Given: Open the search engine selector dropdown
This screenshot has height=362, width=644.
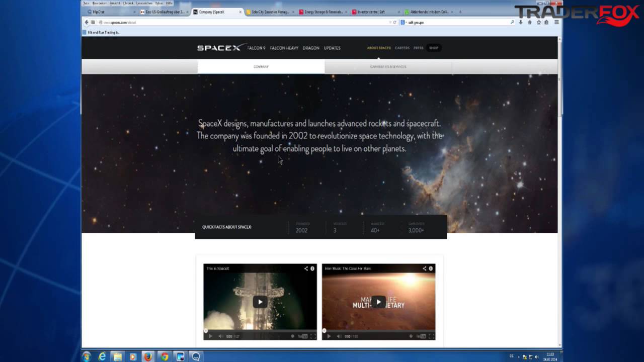Looking at the screenshot, I should [x=404, y=22].
